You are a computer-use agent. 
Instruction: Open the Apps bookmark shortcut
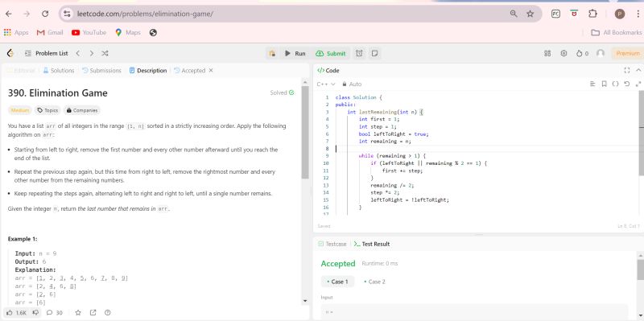[x=16, y=32]
